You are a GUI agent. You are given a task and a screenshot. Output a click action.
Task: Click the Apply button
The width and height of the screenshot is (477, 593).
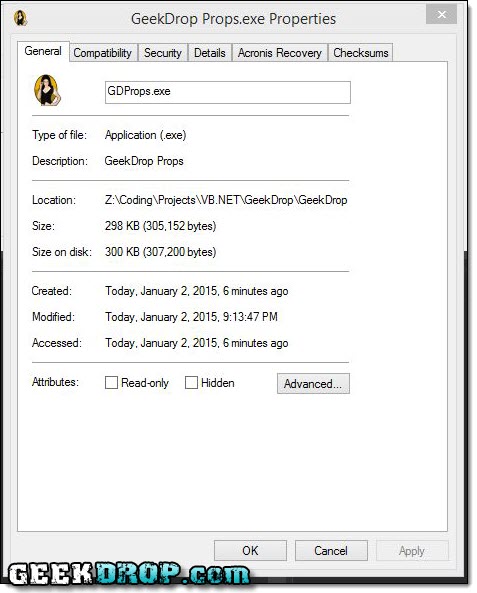point(412,550)
